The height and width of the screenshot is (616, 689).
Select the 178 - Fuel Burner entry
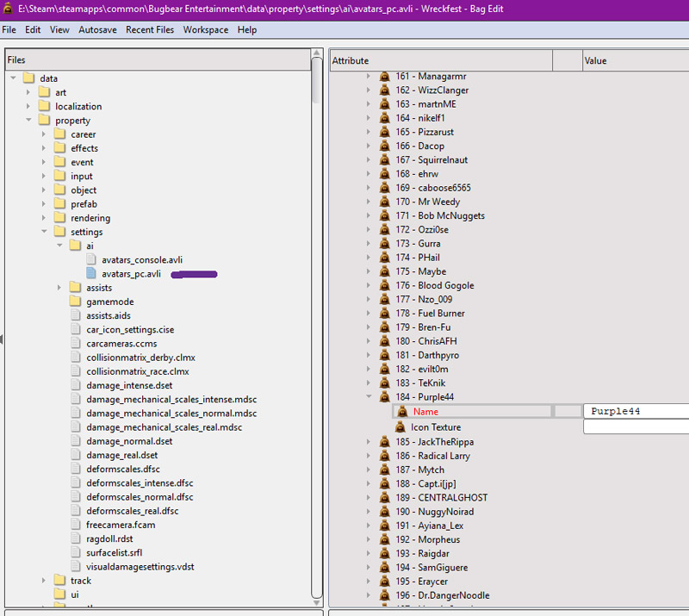[430, 314]
